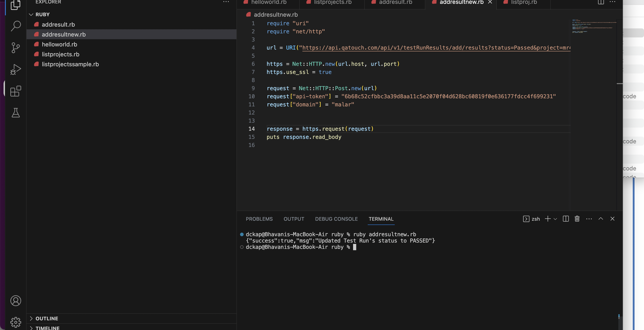Click the terminal success JSON output

pos(340,241)
